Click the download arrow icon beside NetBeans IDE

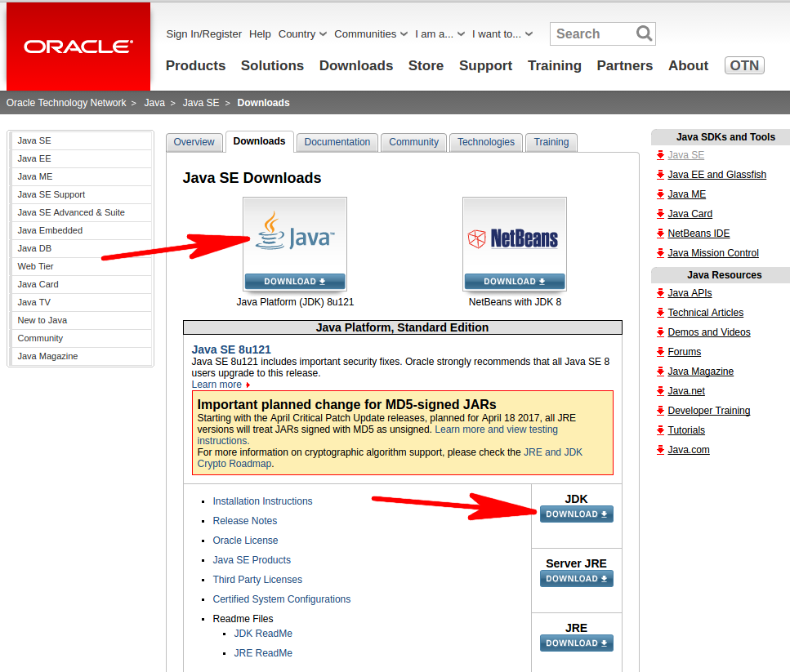[x=661, y=234]
